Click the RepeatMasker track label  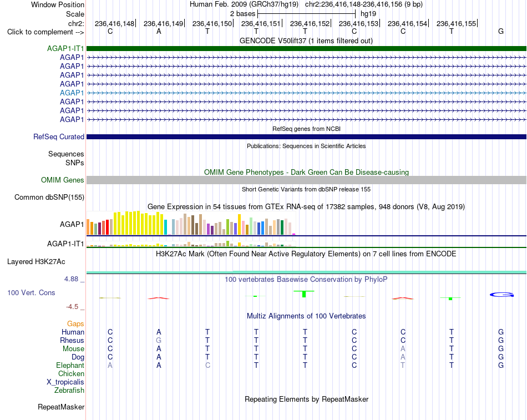click(x=61, y=407)
